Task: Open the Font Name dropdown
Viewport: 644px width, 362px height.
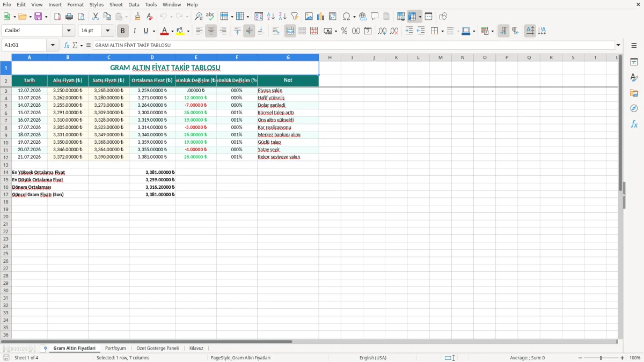Action: [x=69, y=31]
